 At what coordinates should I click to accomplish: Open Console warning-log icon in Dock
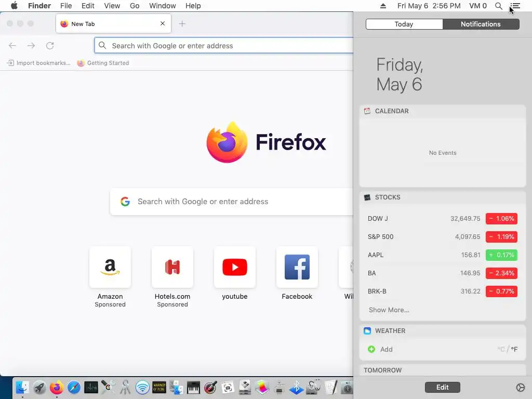(x=159, y=387)
